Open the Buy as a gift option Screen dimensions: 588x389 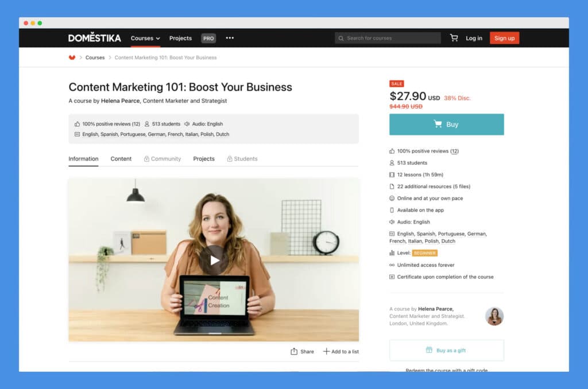point(447,350)
